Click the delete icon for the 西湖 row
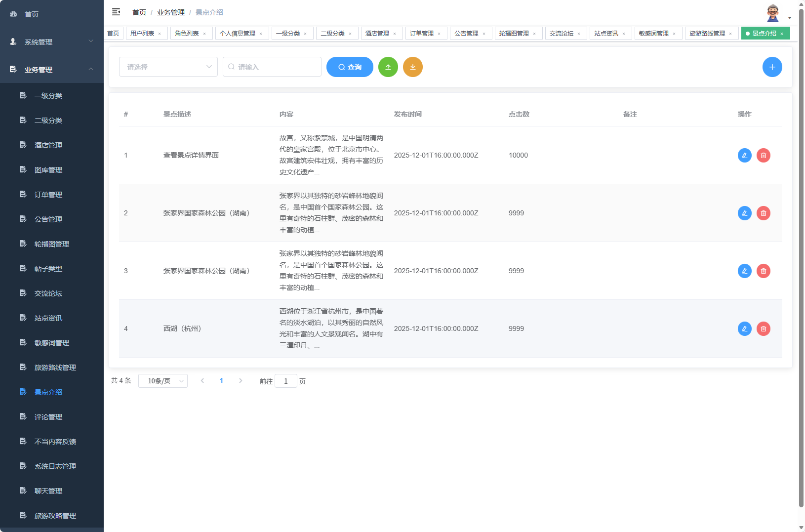The image size is (805, 532). coord(764,328)
